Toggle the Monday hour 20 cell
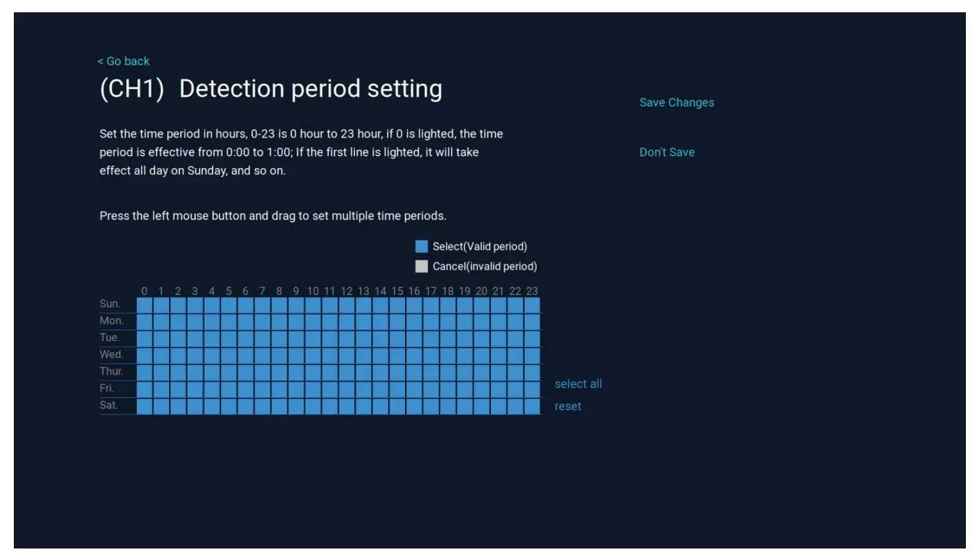This screenshot has width=972, height=560. [482, 321]
